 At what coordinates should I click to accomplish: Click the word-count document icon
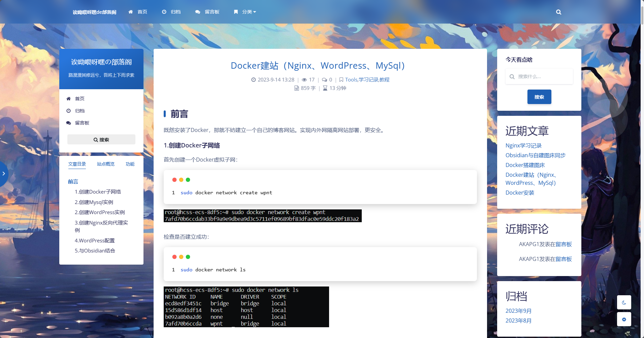(296, 88)
